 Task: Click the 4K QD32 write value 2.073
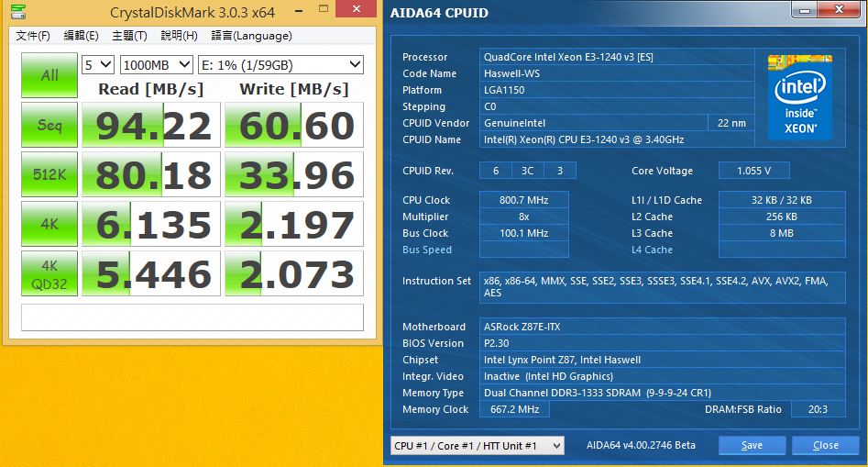pyautogui.click(x=294, y=273)
